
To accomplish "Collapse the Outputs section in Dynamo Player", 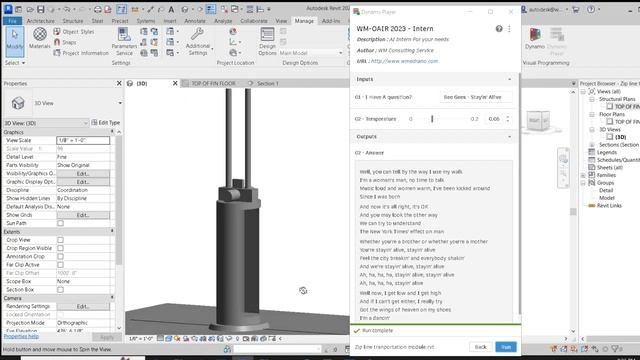I will point(509,137).
